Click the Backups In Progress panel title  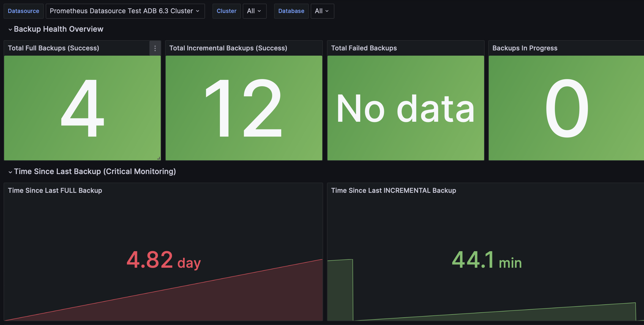525,48
